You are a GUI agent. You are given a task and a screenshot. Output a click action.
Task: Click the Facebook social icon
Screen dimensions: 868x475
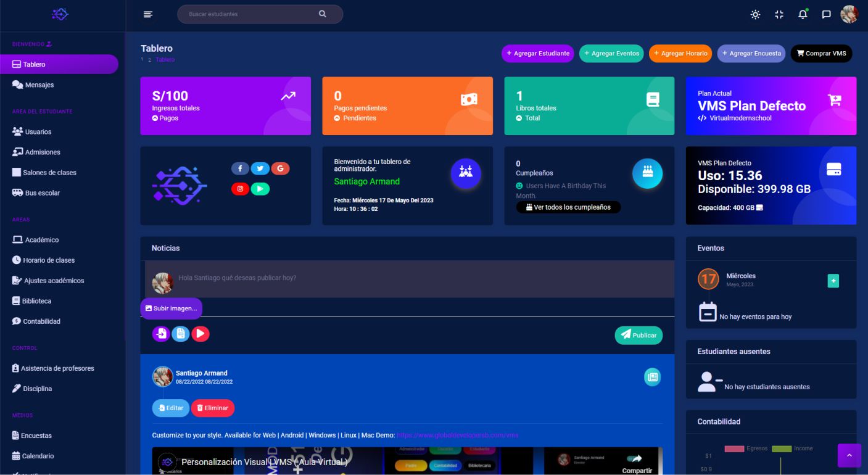(x=240, y=168)
